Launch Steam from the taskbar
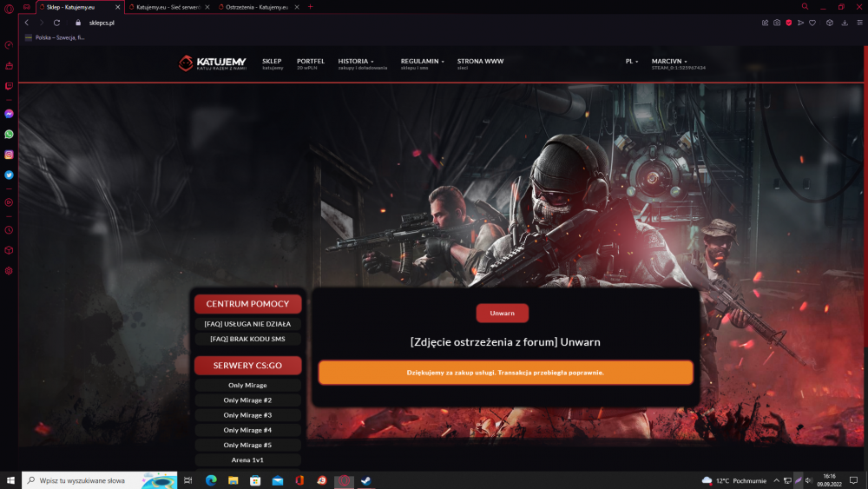 (x=366, y=480)
